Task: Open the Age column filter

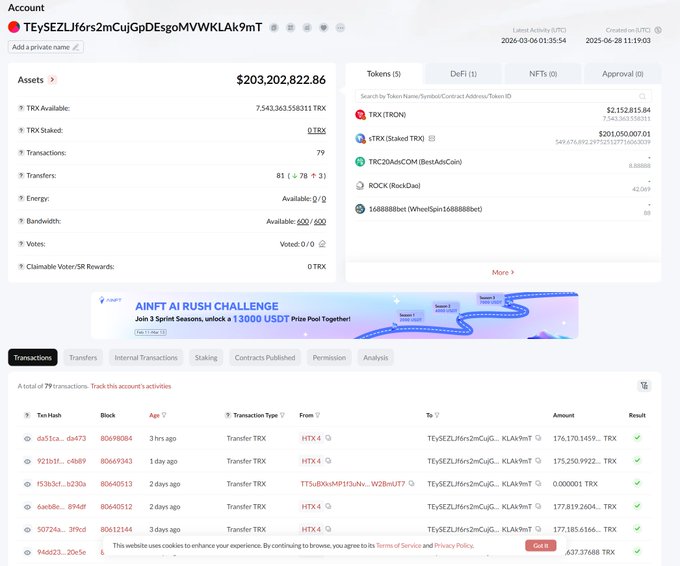Action: tap(164, 415)
